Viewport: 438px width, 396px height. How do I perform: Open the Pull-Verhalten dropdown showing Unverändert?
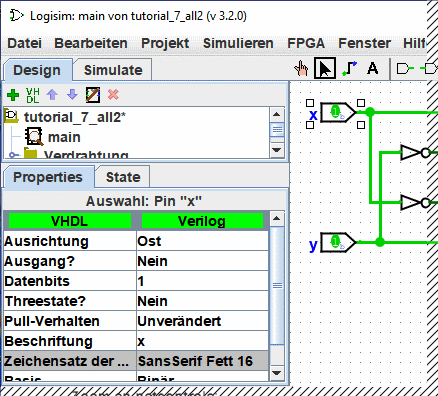202,321
